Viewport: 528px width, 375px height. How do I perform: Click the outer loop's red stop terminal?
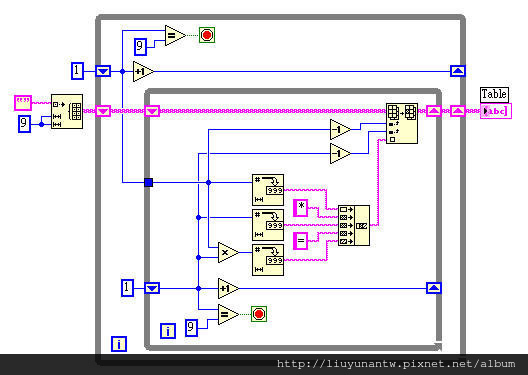[207, 35]
